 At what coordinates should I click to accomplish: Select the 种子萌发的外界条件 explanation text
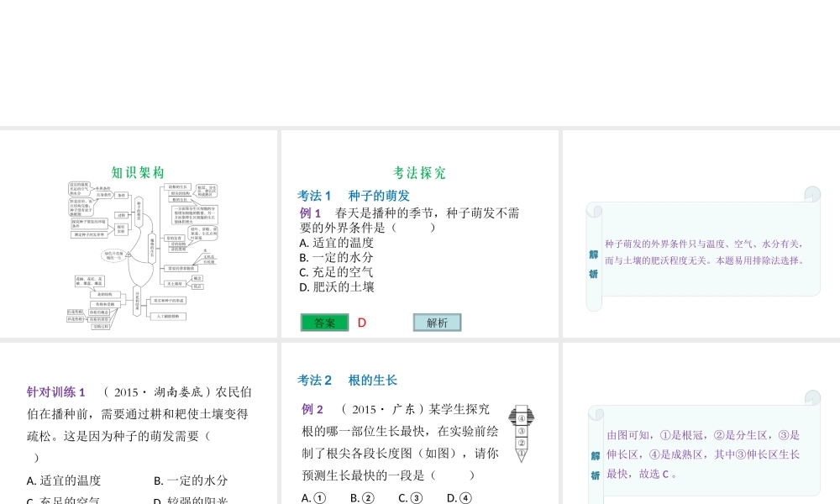705,252
